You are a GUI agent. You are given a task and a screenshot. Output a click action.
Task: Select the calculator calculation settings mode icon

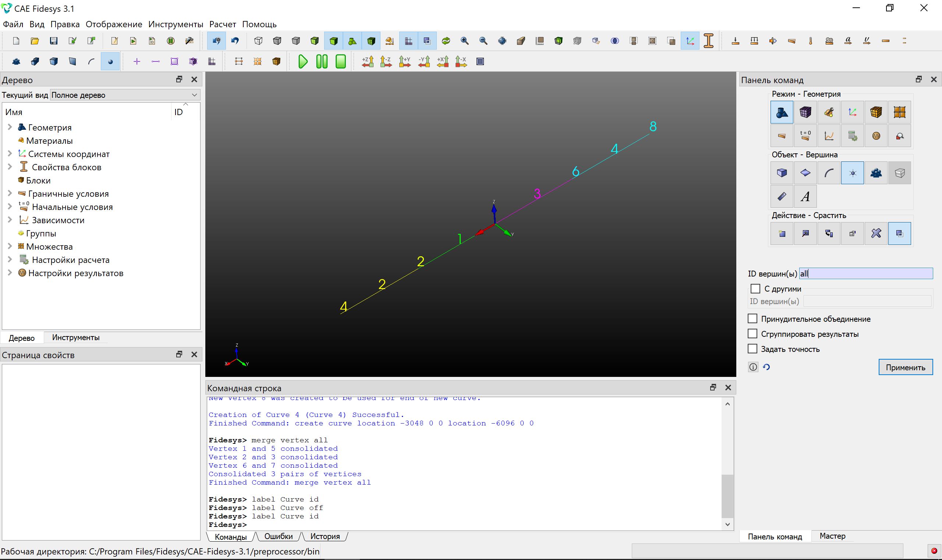coord(853,135)
